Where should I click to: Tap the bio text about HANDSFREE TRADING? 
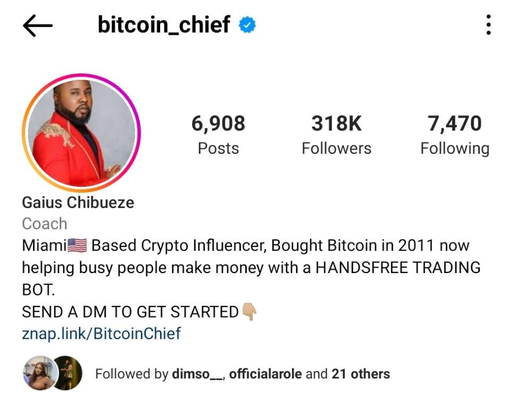tap(251, 268)
